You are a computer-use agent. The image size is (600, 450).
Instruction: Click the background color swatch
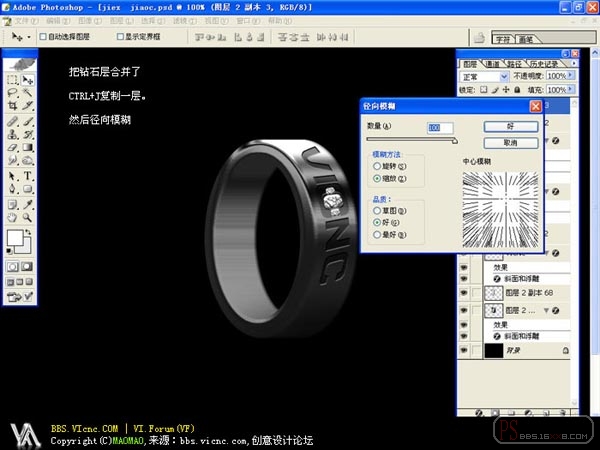(x=25, y=248)
